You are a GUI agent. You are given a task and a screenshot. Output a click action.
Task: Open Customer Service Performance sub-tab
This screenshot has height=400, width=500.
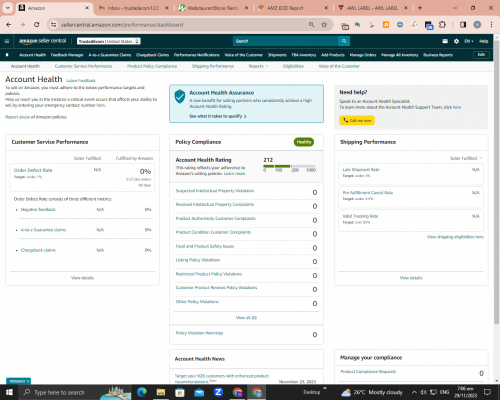[83, 66]
